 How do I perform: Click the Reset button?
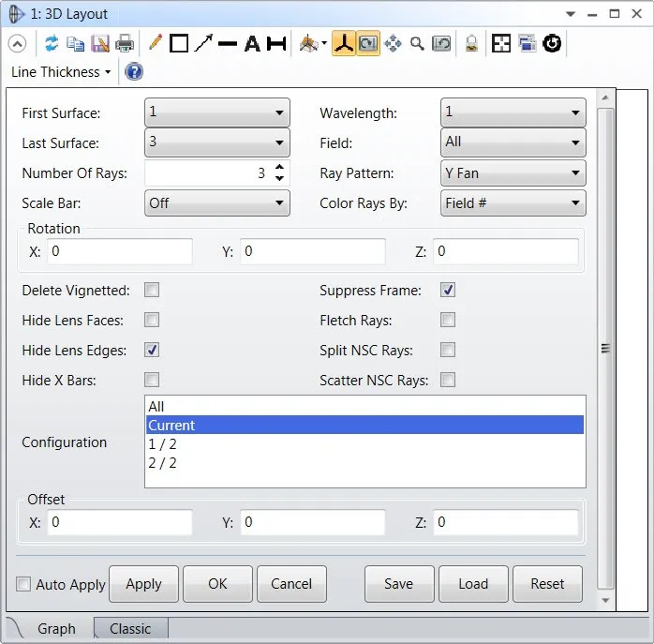[x=547, y=584]
